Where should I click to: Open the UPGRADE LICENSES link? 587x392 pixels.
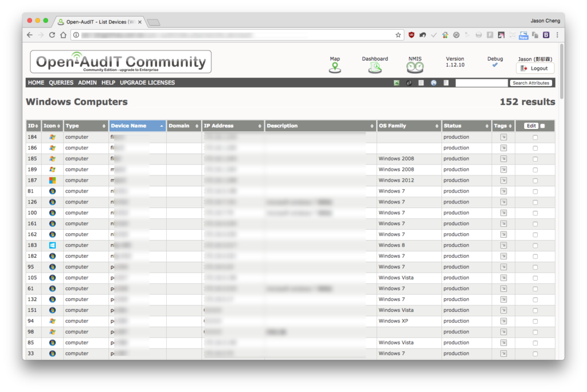tap(147, 83)
